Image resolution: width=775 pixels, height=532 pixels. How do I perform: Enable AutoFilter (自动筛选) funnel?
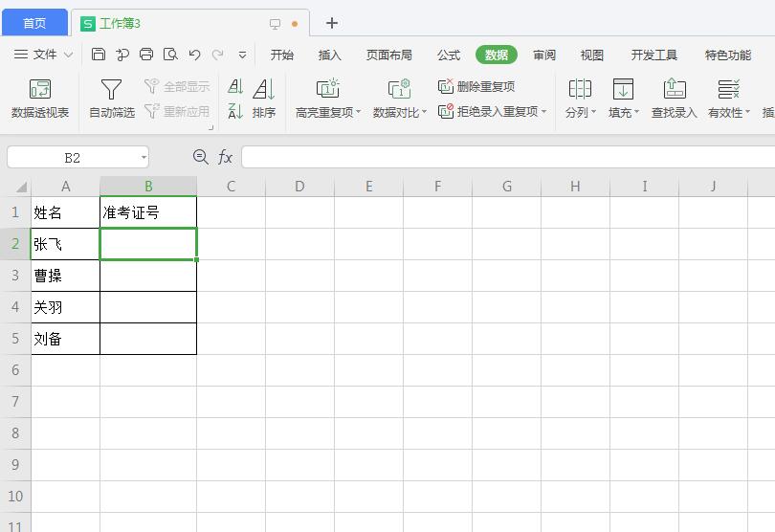[x=112, y=99]
